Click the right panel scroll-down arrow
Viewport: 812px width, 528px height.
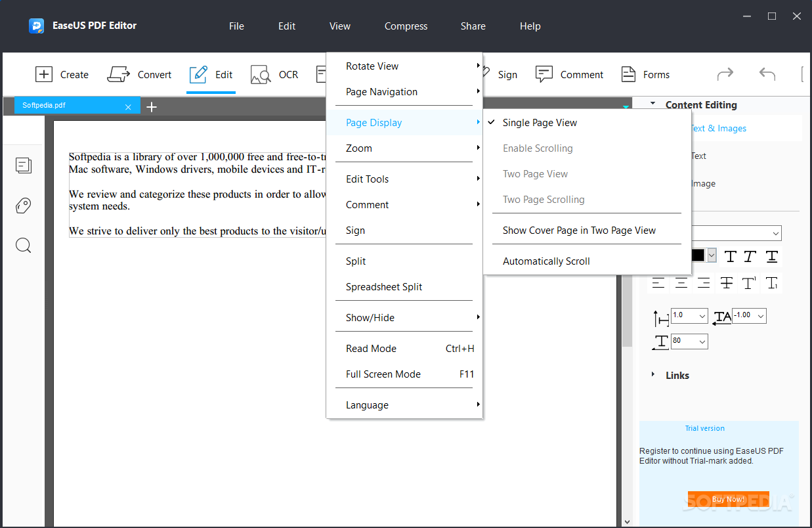point(627,521)
